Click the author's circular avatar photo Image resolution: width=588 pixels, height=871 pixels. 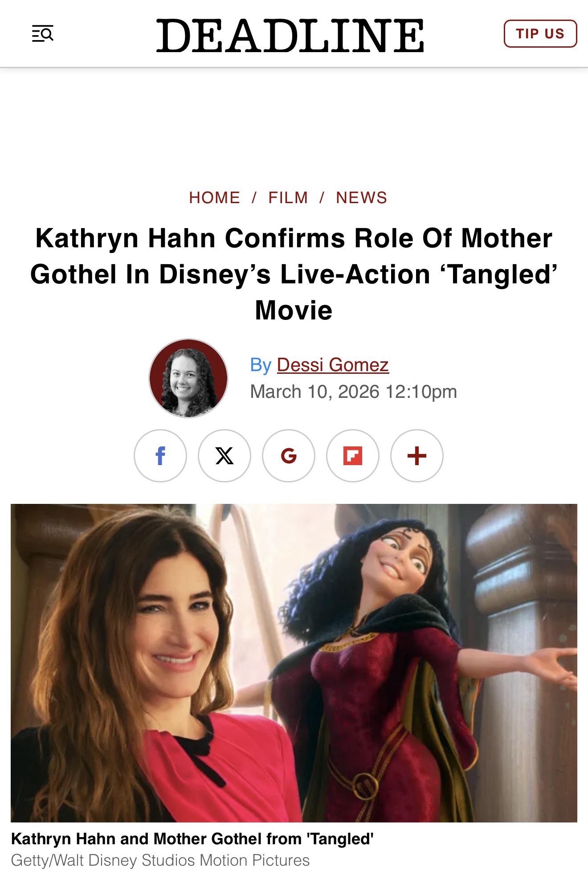coord(188,378)
